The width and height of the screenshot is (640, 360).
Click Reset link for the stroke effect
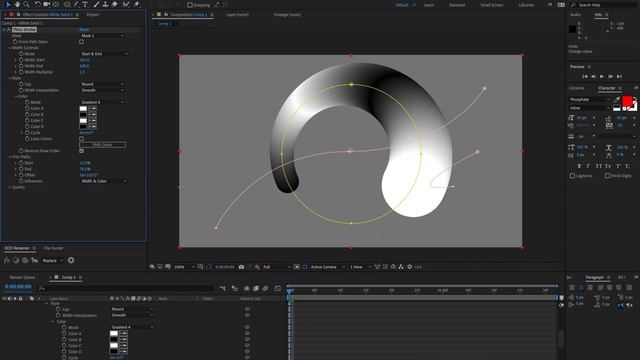84,29
